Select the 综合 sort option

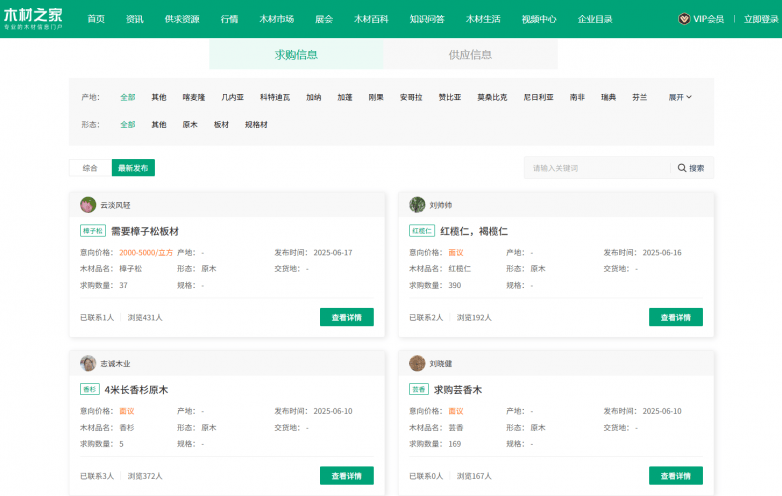pos(90,168)
